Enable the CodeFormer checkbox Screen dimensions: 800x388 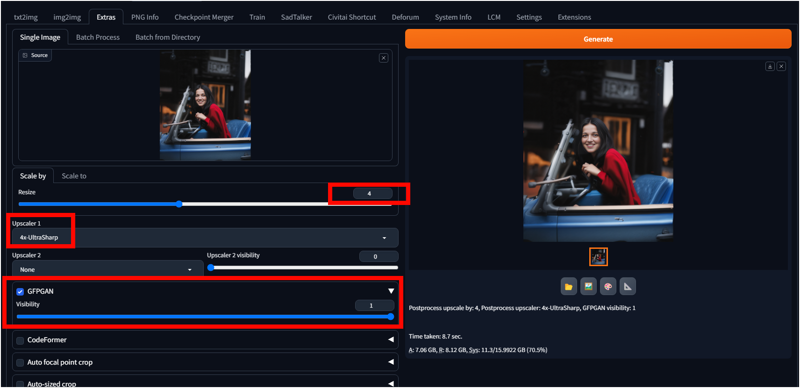click(x=20, y=340)
